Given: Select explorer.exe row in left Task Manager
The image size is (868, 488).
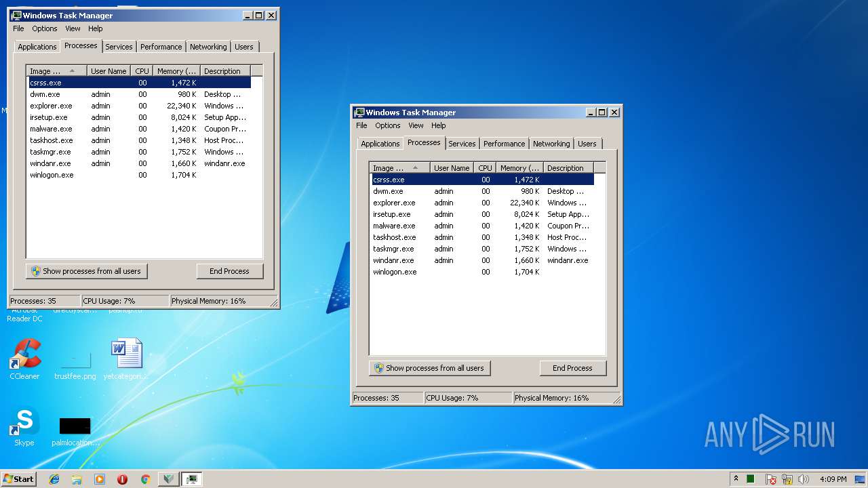Looking at the screenshot, I should tap(139, 106).
